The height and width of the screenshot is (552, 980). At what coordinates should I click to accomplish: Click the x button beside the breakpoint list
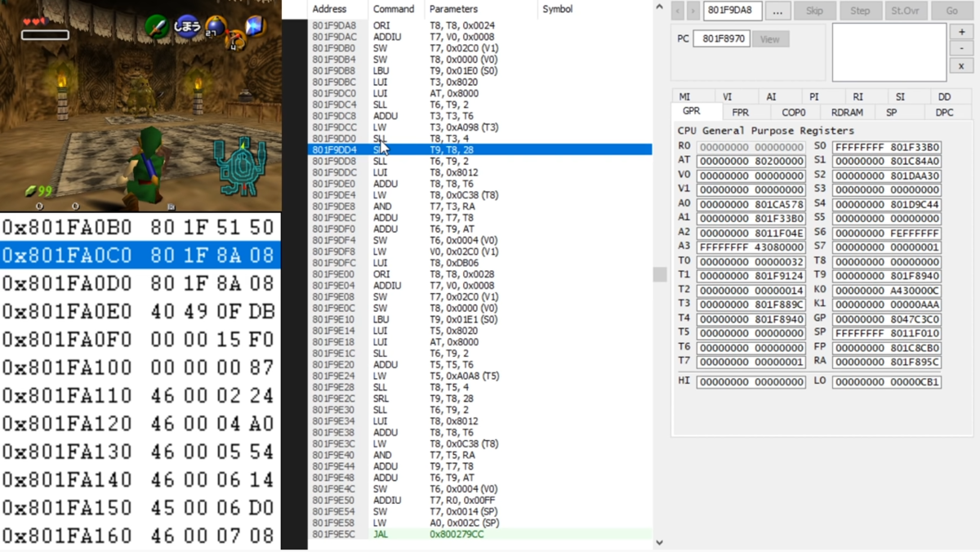(961, 66)
